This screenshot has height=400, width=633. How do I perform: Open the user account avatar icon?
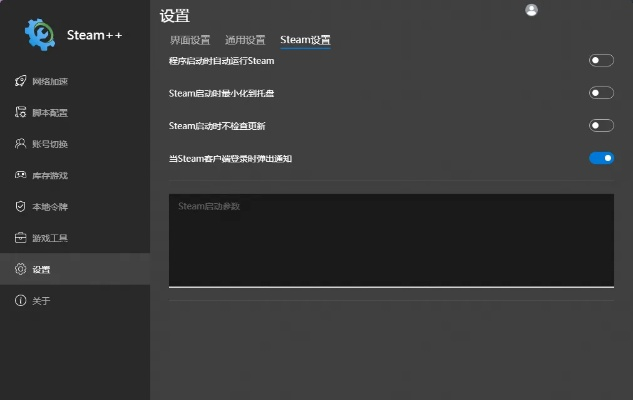pos(531,10)
